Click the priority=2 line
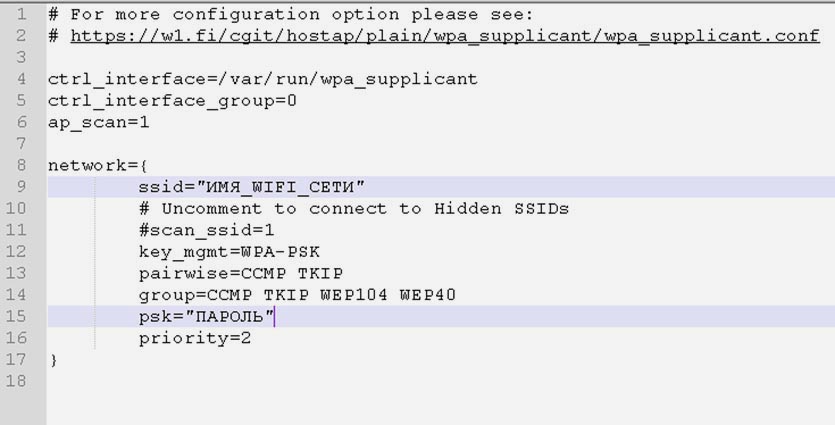 click(194, 338)
